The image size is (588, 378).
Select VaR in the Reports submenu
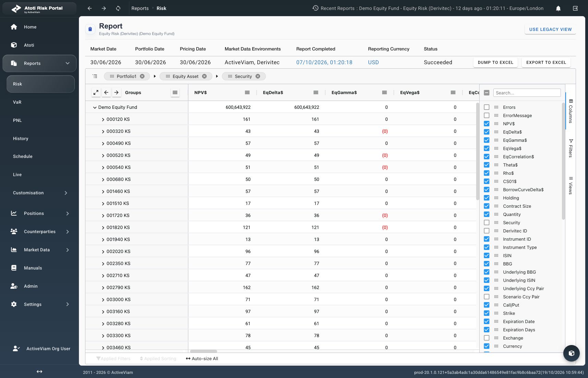17,102
